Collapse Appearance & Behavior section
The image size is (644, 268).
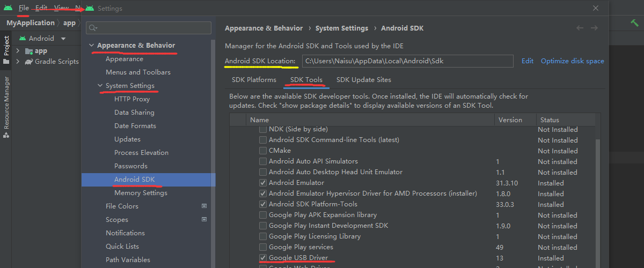91,46
